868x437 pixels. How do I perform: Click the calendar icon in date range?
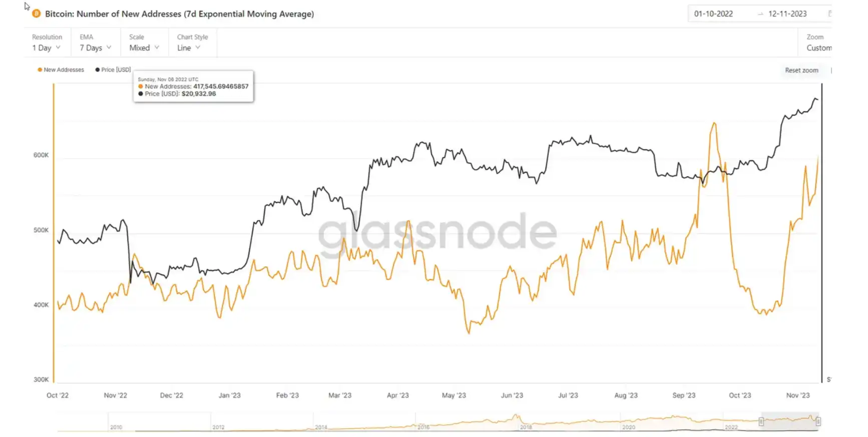pos(829,14)
